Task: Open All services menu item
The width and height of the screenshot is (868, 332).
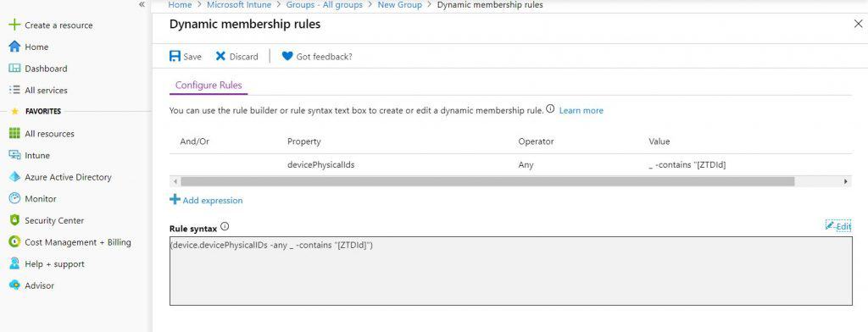Action: (46, 90)
